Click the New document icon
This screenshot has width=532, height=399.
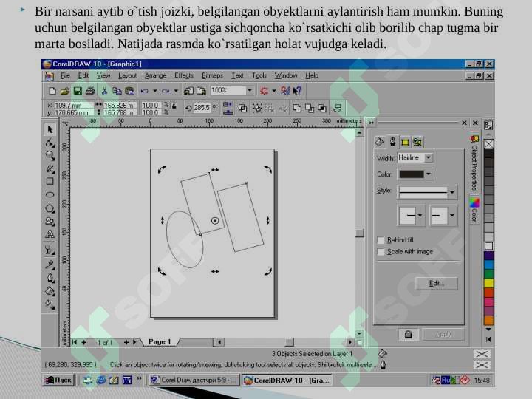point(52,91)
